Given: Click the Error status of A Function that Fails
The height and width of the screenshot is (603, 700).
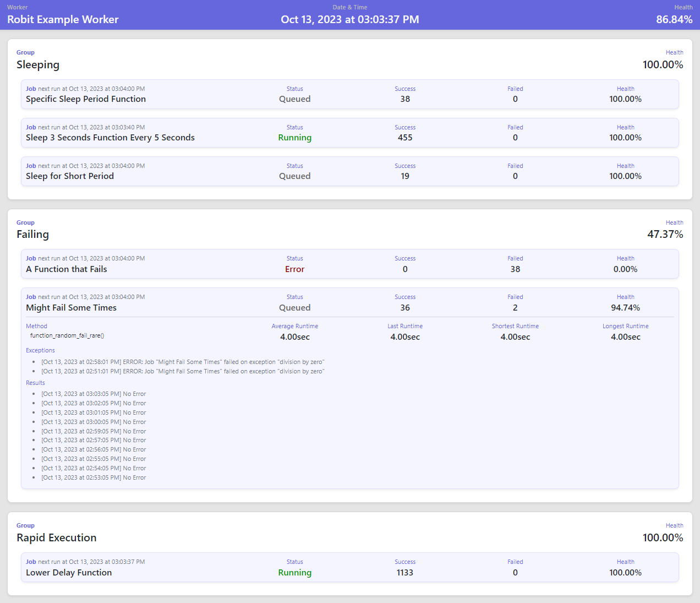Looking at the screenshot, I should click(295, 269).
